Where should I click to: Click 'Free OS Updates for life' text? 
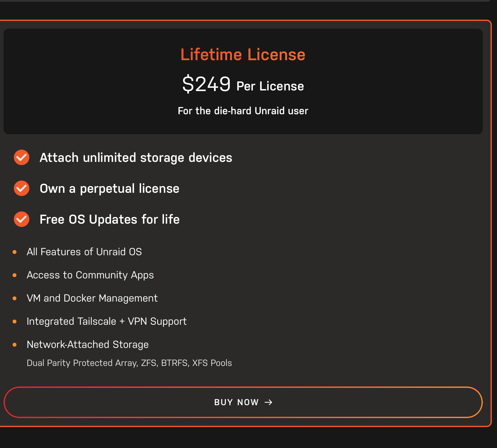pyautogui.click(x=110, y=219)
